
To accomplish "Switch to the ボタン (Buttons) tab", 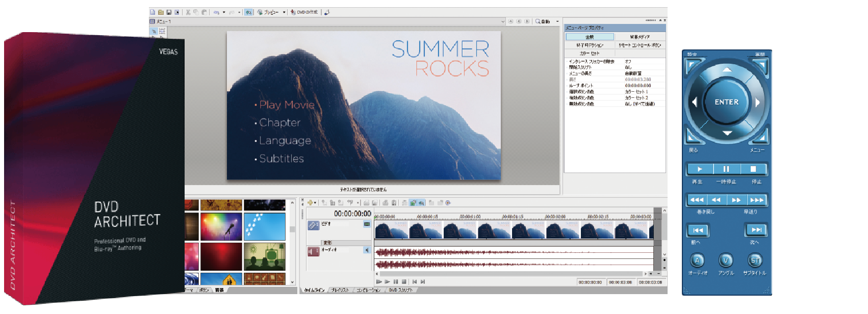I will pyautogui.click(x=203, y=290).
